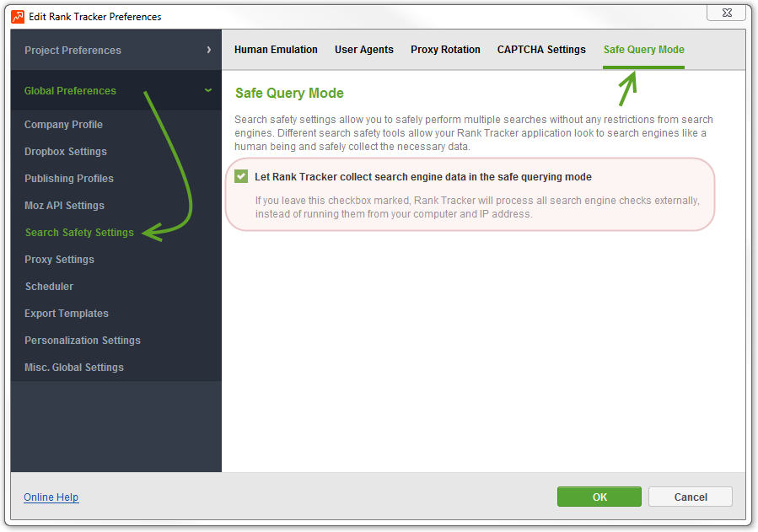Screen dimensions: 758x532
Task: Click the Rank Tracker app icon in title bar
Action: 18,16
